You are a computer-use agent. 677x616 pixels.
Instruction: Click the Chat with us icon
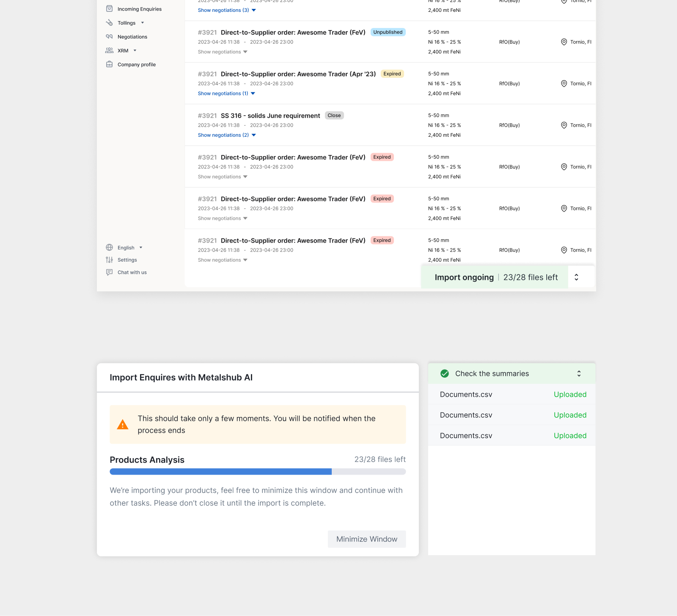pos(109,272)
